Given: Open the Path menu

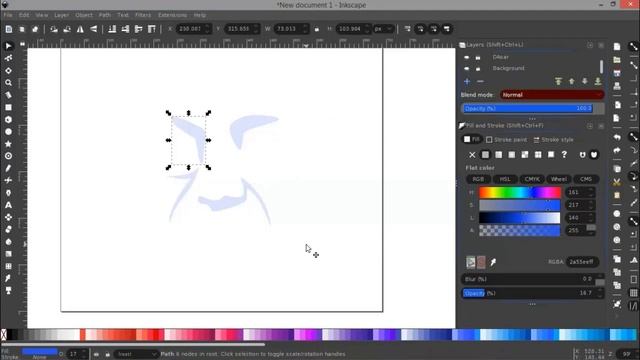Looking at the screenshot, I should (x=105, y=15).
